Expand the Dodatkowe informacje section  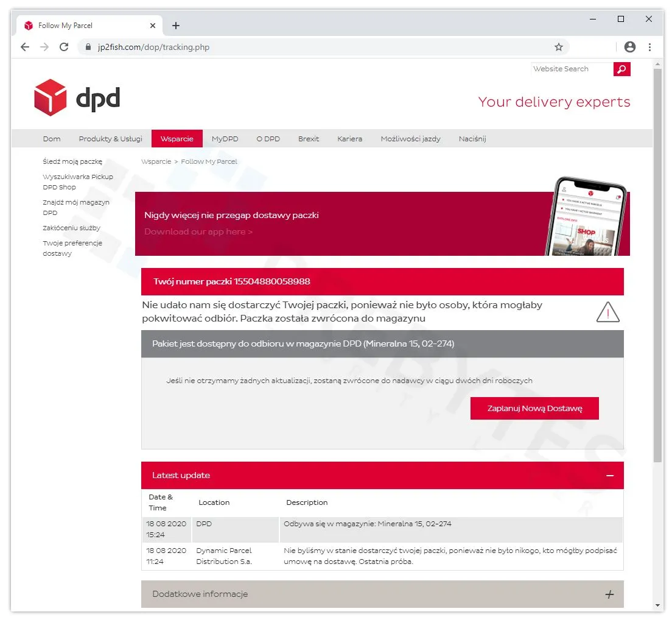point(609,593)
